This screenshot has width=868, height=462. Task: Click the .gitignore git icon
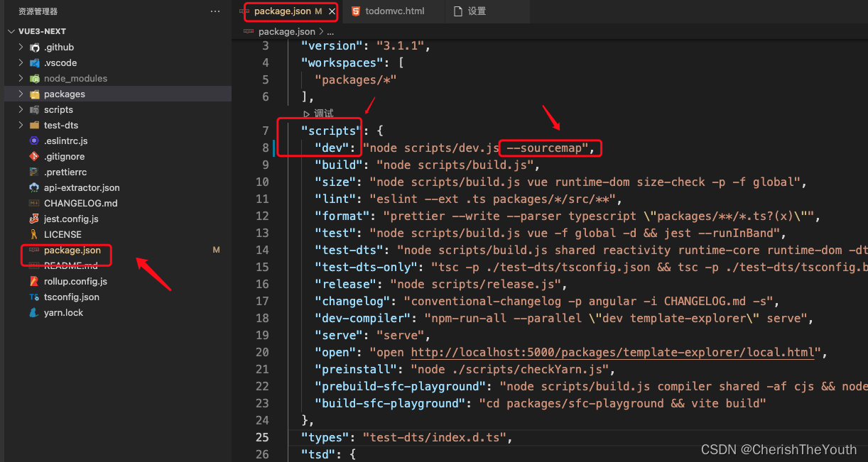point(34,156)
